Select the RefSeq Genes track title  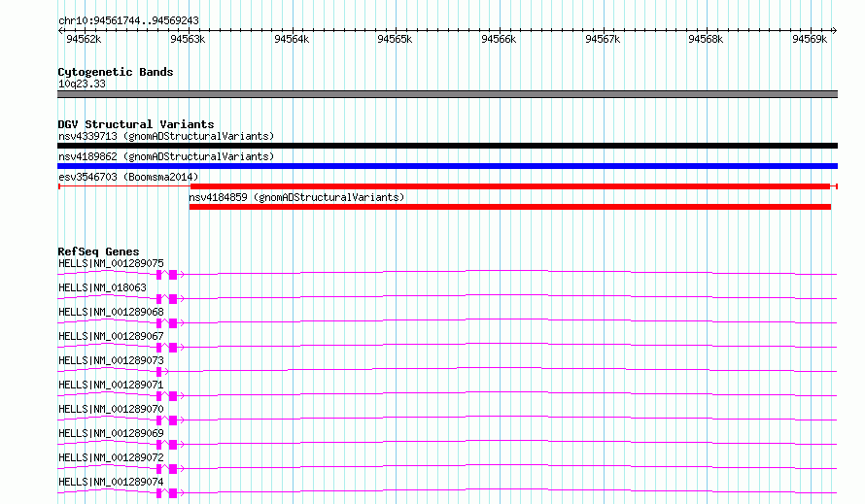coord(98,252)
